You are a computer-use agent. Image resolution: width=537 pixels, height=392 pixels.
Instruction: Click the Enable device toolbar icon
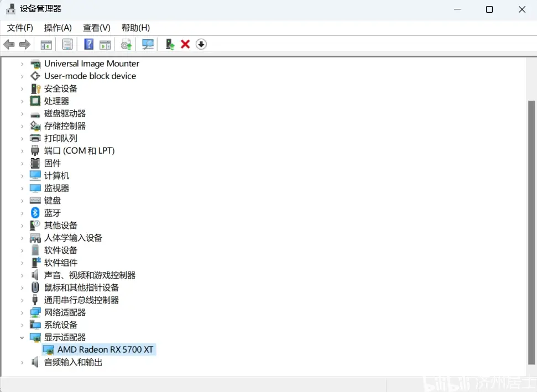170,44
